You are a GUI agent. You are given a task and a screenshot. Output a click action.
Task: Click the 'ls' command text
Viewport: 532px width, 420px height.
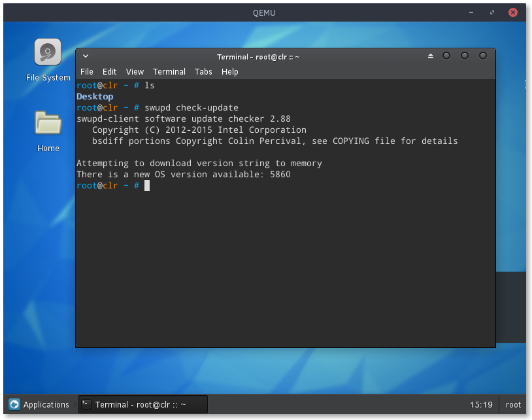click(149, 85)
